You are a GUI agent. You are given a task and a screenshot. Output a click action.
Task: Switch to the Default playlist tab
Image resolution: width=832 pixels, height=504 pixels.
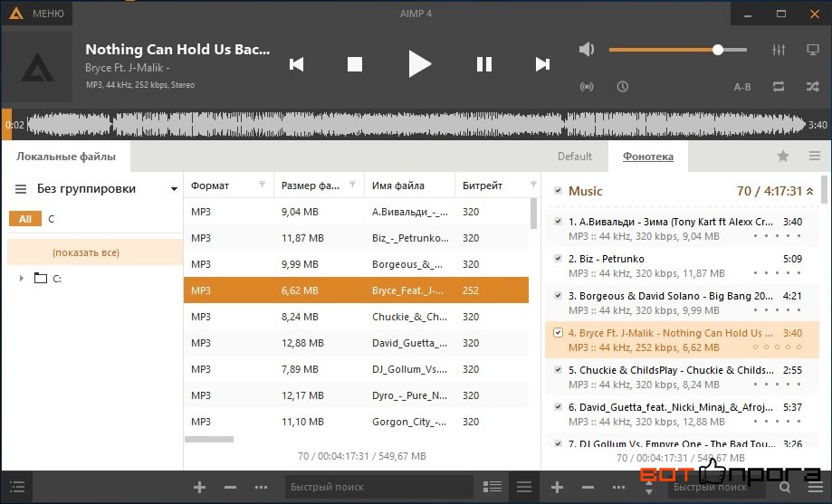pyautogui.click(x=575, y=157)
